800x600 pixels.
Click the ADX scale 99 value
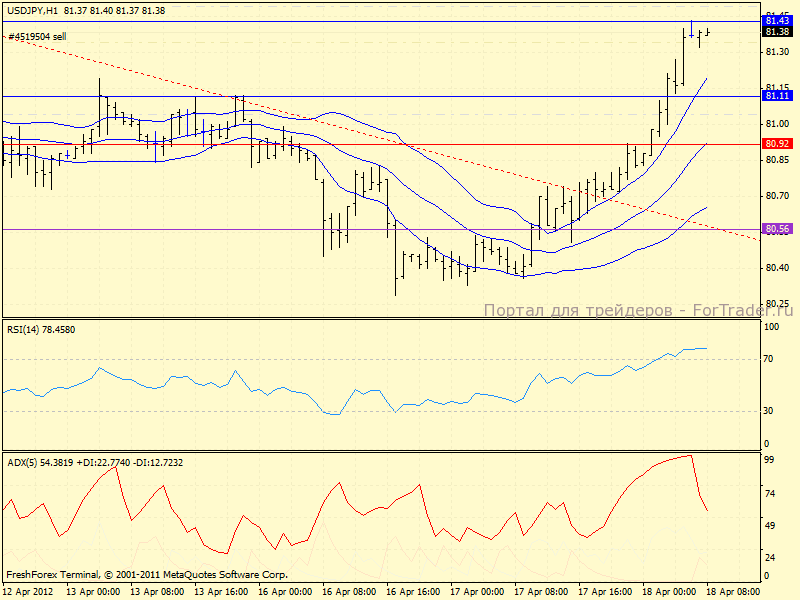click(x=770, y=459)
